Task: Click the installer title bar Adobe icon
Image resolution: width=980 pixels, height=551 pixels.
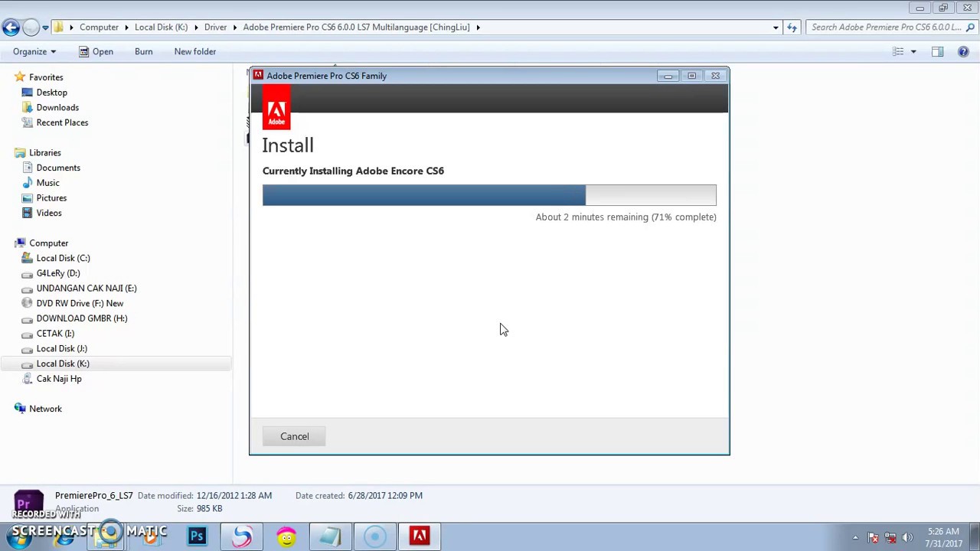Action: [258, 75]
